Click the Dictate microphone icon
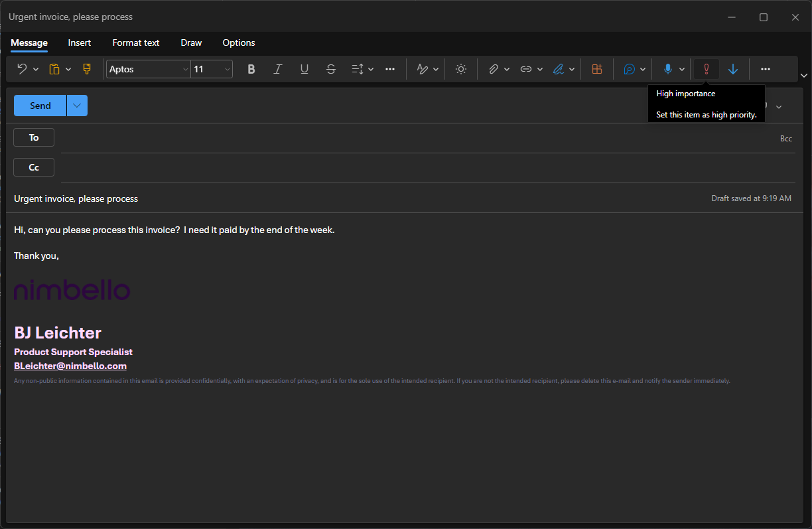This screenshot has width=812, height=529. click(667, 69)
